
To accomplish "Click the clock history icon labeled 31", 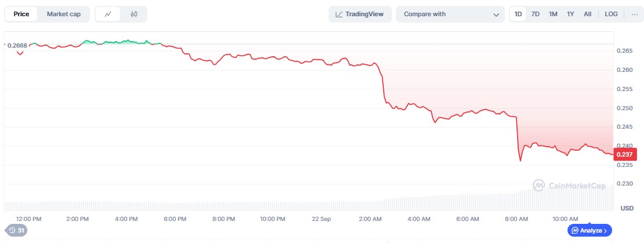I will 12,230.
